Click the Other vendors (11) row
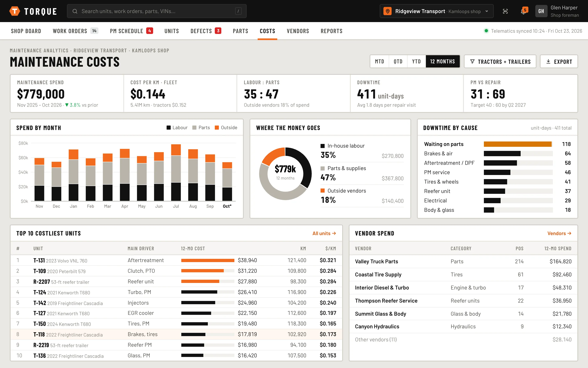The image size is (588, 368). pyautogui.click(x=463, y=340)
